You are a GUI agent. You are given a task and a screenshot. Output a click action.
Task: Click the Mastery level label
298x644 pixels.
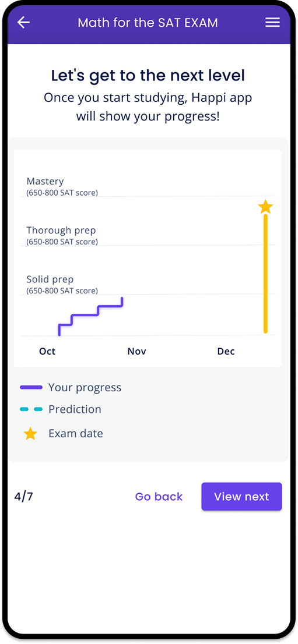click(45, 182)
